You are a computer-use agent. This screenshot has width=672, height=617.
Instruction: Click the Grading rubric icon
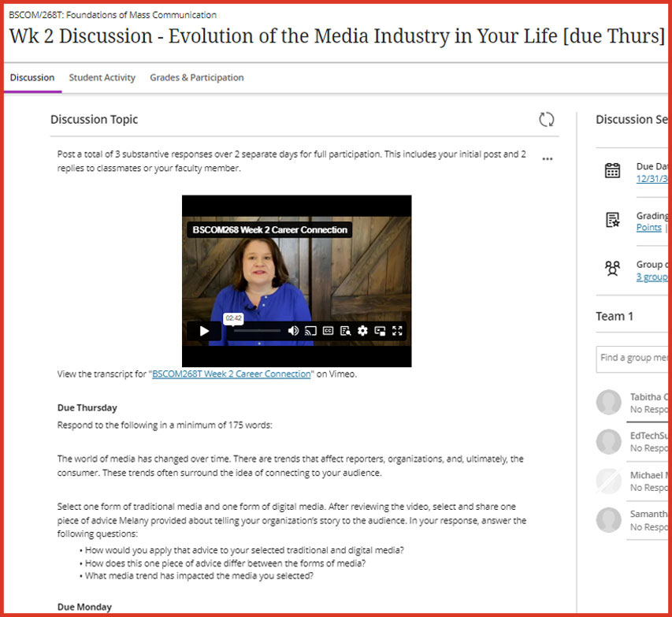612,221
